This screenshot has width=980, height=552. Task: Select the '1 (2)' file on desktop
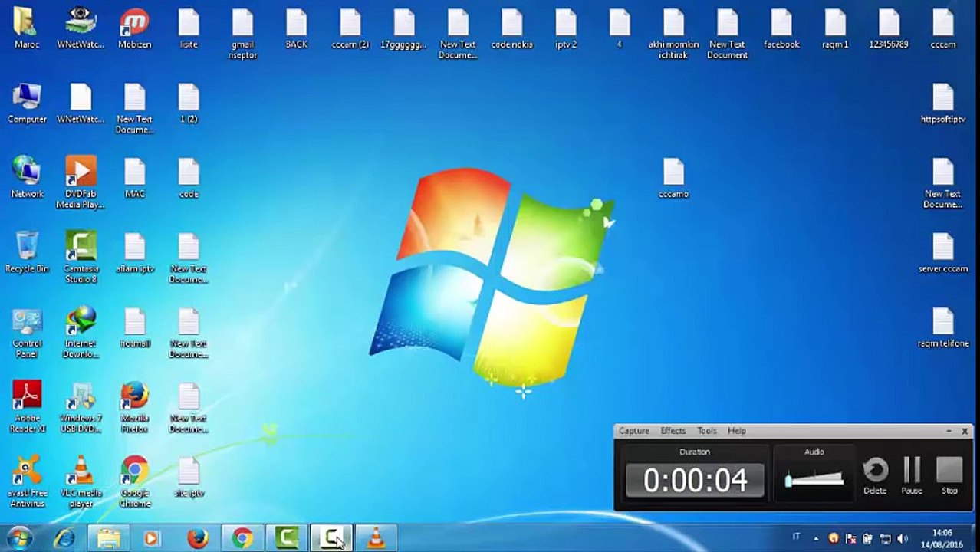(x=189, y=103)
